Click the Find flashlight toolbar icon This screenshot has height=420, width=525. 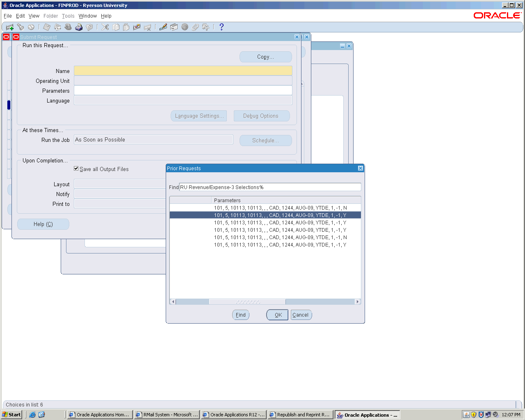20,27
